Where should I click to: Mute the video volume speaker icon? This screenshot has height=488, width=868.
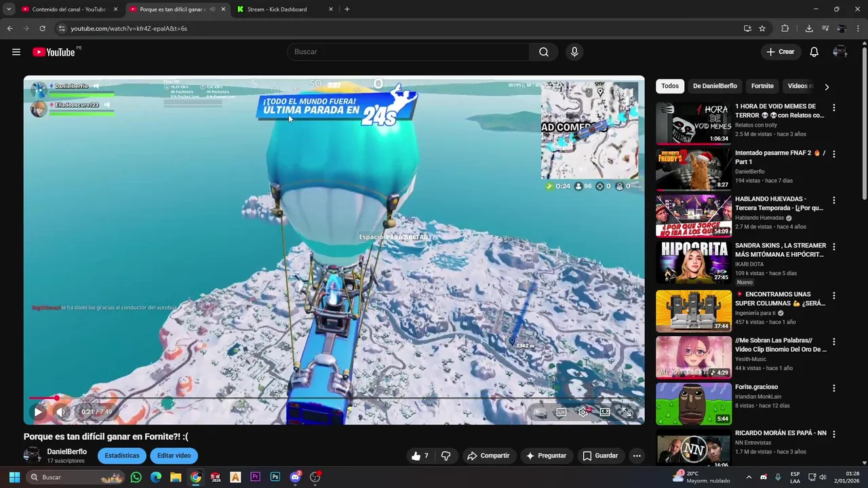click(x=61, y=411)
